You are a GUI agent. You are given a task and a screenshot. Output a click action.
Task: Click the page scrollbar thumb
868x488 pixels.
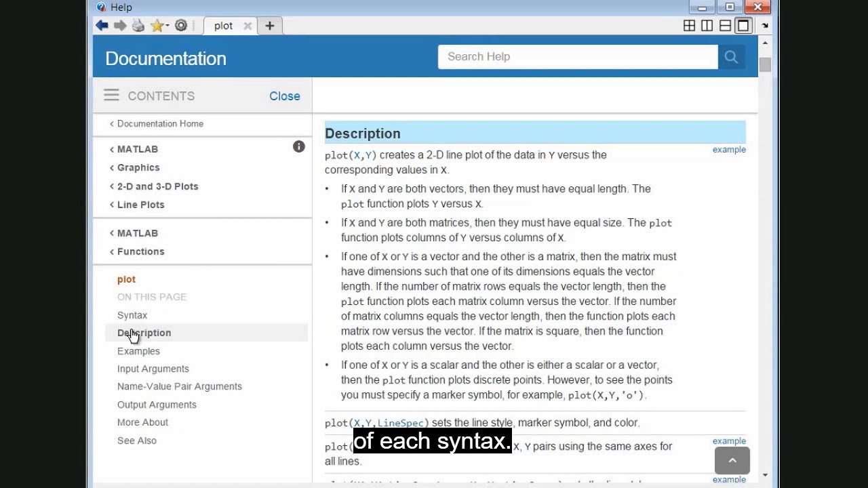coord(765,64)
